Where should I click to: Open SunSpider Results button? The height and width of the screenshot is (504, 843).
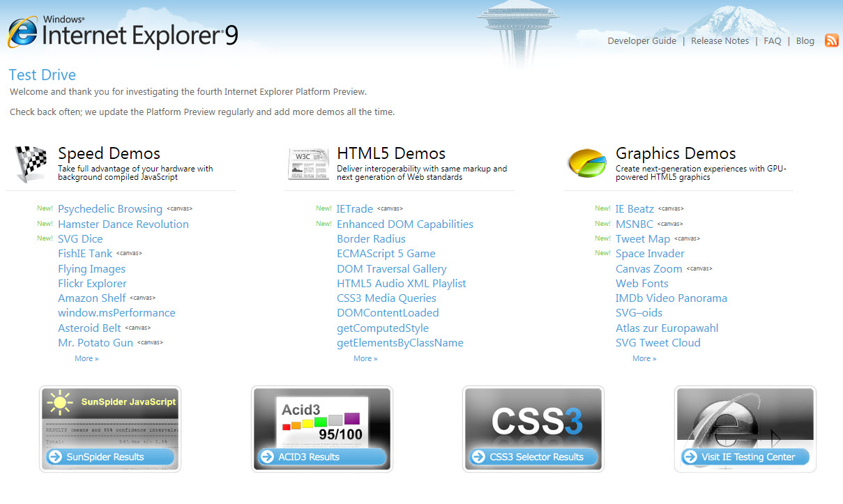[110, 457]
